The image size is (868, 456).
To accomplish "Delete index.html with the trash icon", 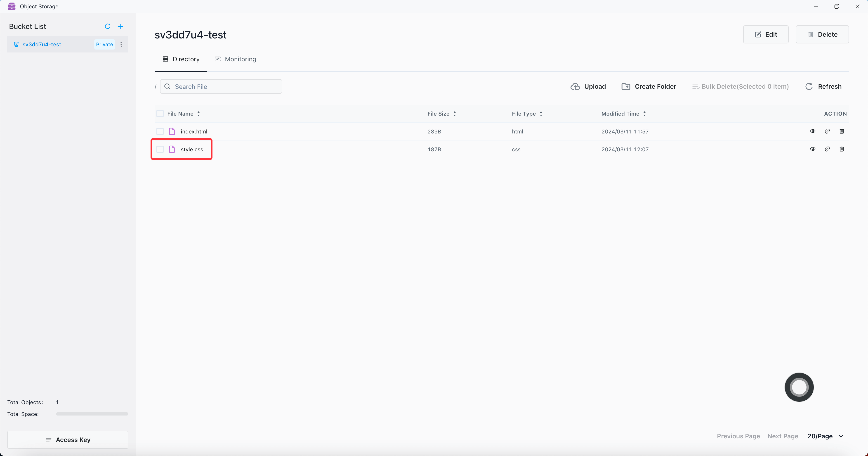I will pyautogui.click(x=842, y=131).
